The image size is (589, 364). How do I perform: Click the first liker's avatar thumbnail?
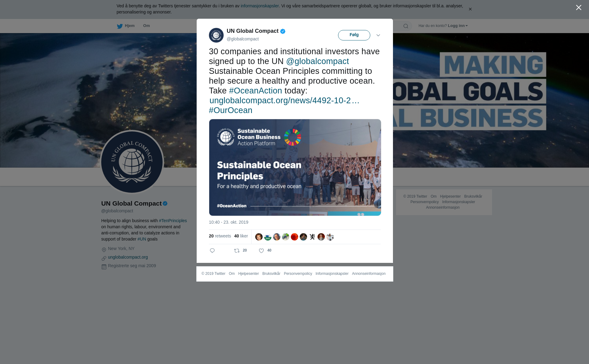(x=259, y=237)
